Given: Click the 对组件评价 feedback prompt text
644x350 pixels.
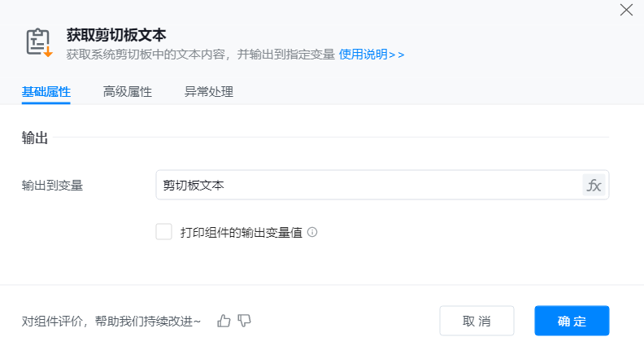Looking at the screenshot, I should [111, 322].
